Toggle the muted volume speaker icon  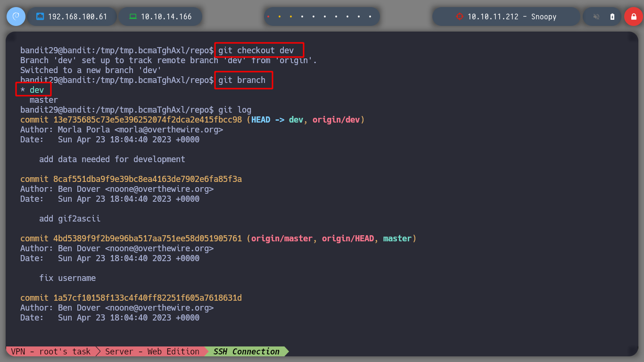[x=596, y=16]
